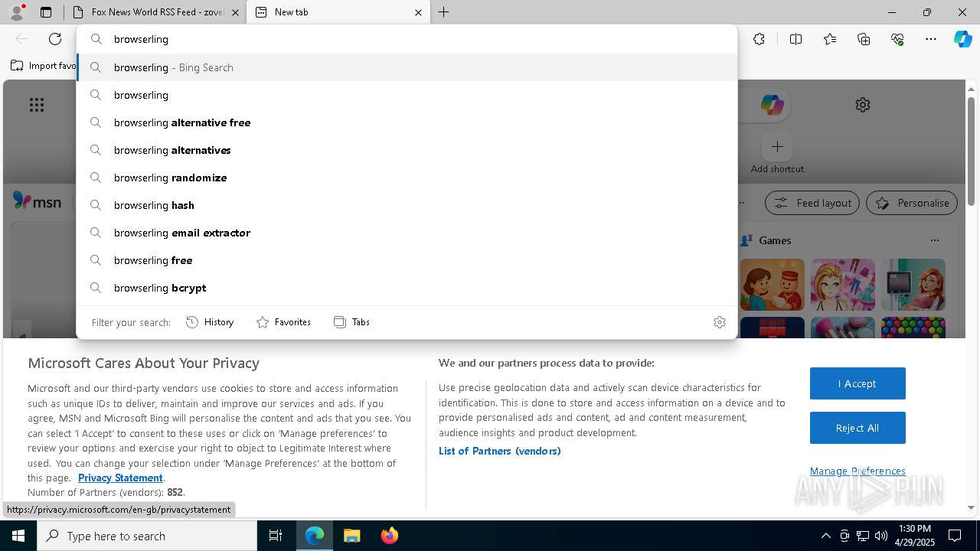This screenshot has width=980, height=551.
Task: Click the taskbar search box
Action: (x=147, y=536)
